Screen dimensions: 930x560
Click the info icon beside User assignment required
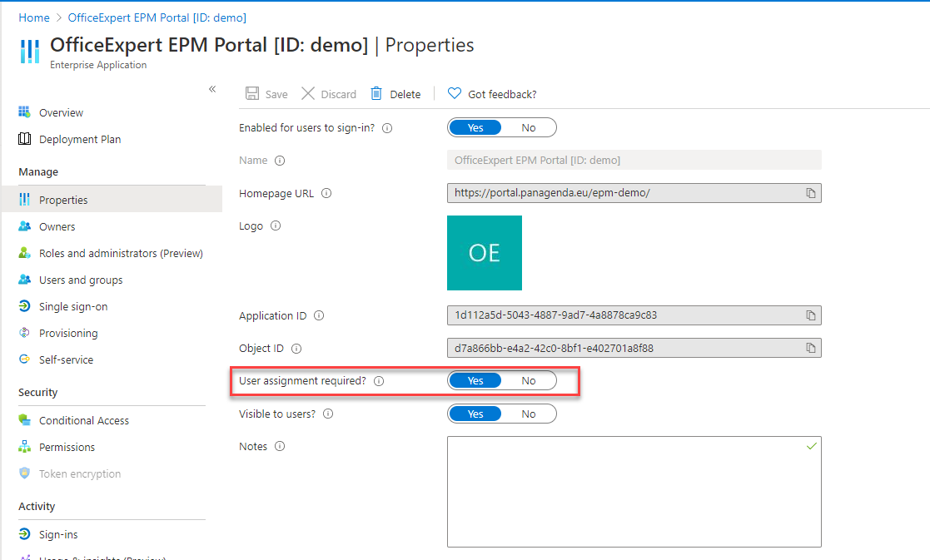pyautogui.click(x=379, y=381)
